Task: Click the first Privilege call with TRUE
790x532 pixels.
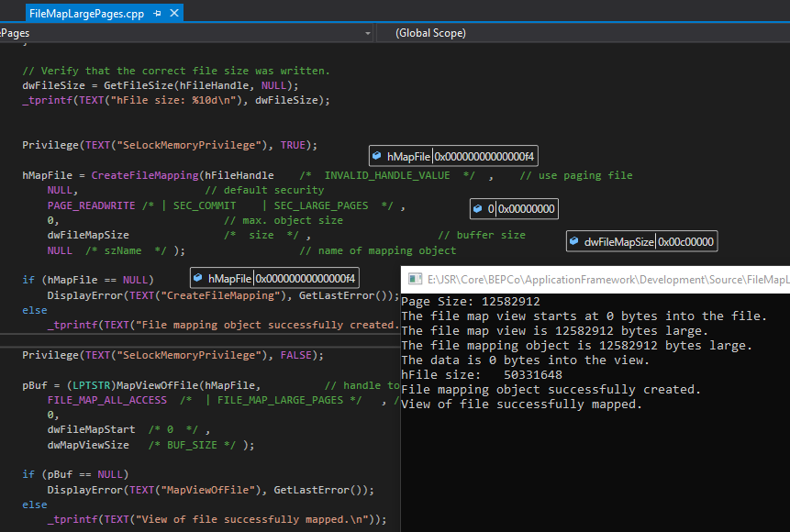Action: coord(170,145)
